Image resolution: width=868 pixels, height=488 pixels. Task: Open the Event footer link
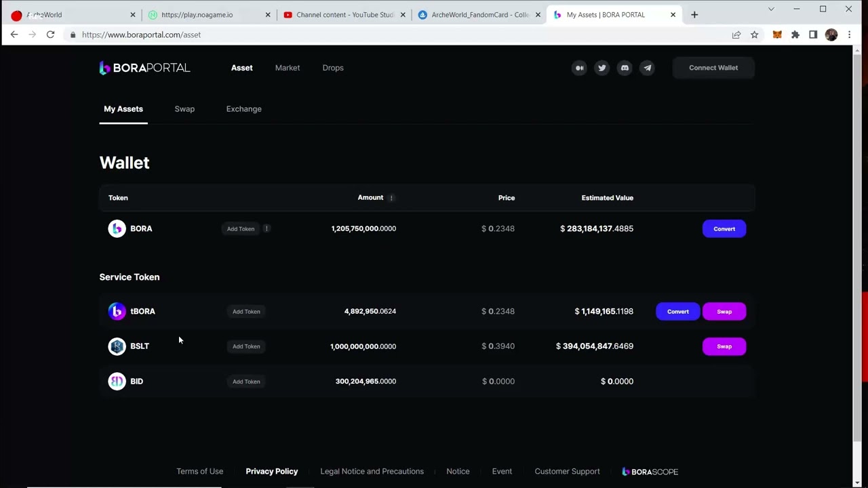click(502, 472)
